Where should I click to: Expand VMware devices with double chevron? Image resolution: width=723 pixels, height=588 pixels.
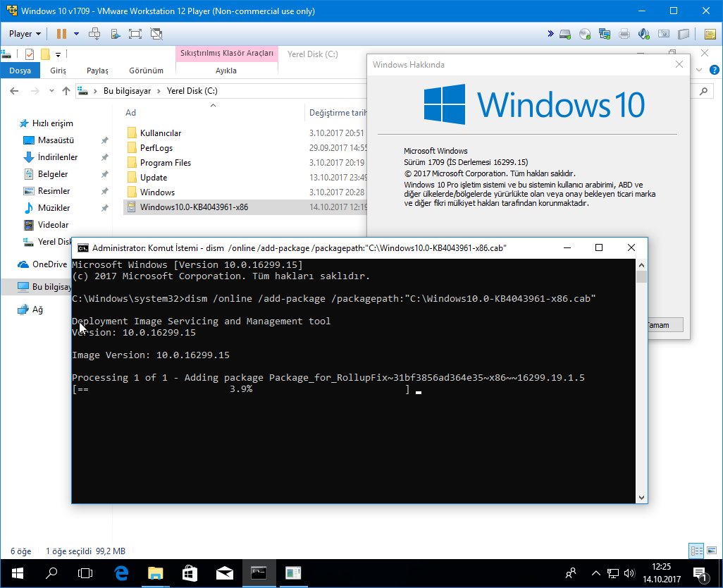click(550, 34)
